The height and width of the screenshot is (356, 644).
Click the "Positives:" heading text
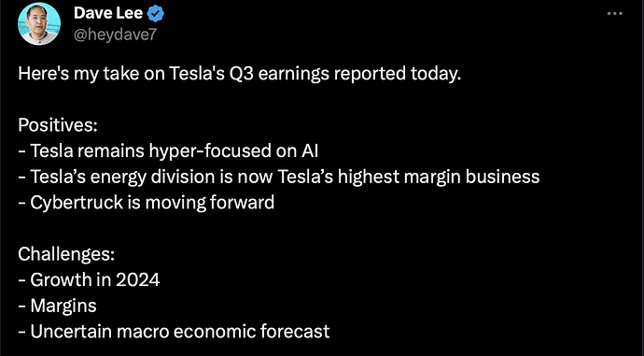pos(58,125)
